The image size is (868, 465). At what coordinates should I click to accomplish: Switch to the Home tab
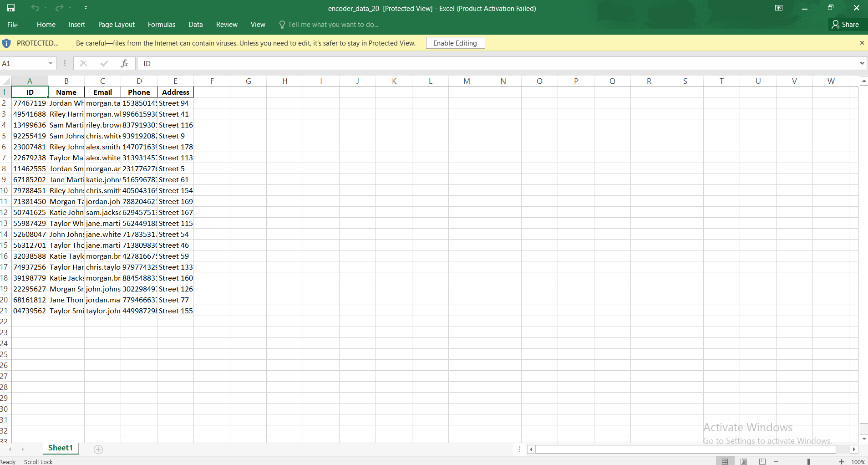point(46,25)
